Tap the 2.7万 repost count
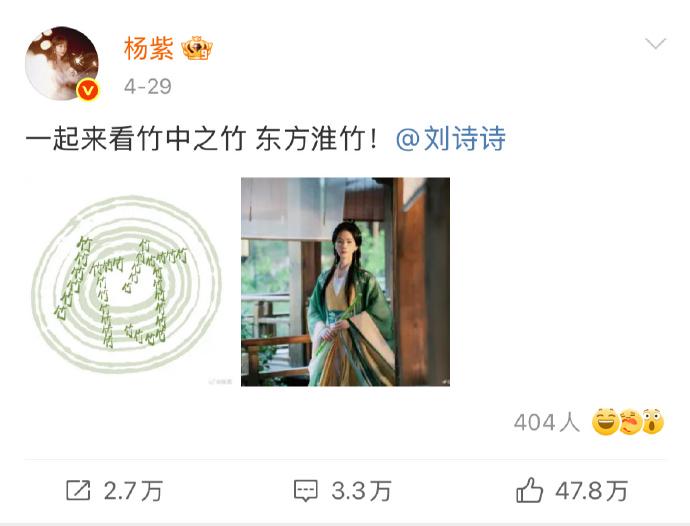690x526 pixels. coord(133,491)
